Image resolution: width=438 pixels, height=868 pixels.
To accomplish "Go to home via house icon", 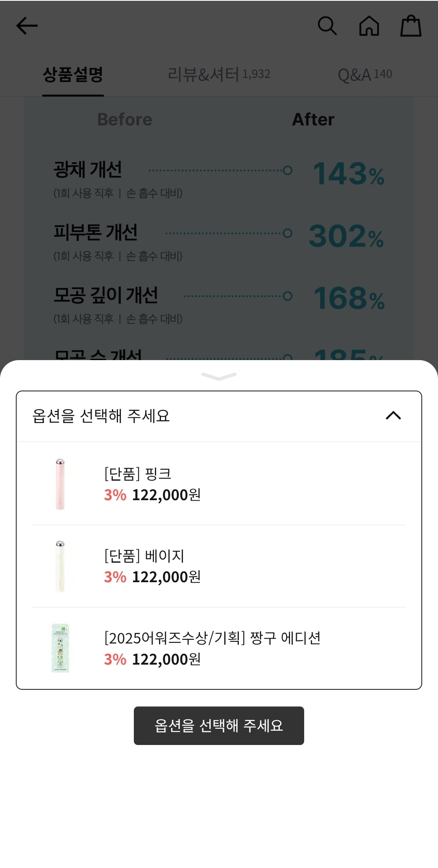I will tap(369, 26).
